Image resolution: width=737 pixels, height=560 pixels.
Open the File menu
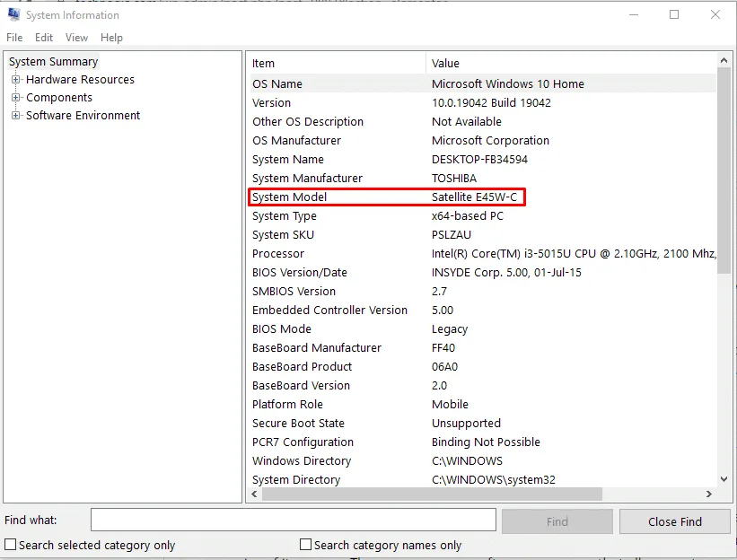point(14,38)
